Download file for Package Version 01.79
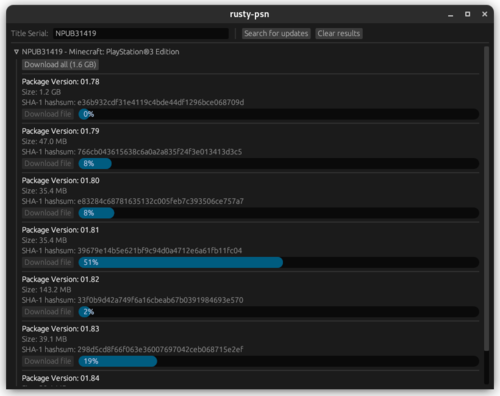The height and width of the screenshot is (396, 500). pos(48,163)
